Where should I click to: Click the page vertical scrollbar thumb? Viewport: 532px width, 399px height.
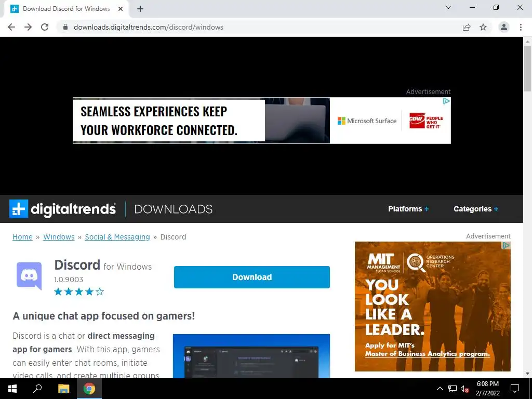527,68
